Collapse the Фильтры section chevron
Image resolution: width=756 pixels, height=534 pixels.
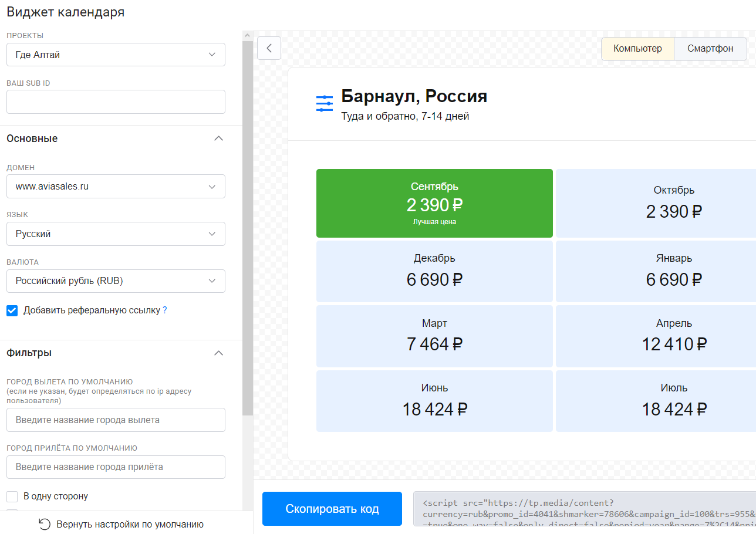[218, 353]
